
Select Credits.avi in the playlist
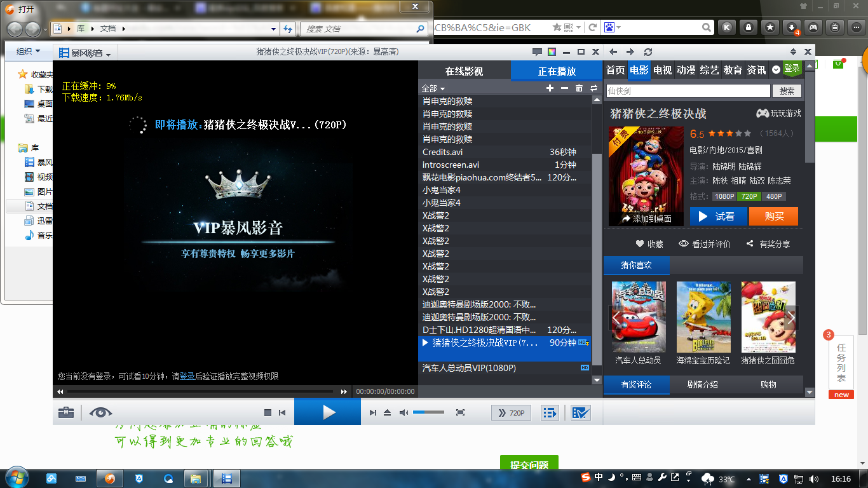click(x=505, y=152)
